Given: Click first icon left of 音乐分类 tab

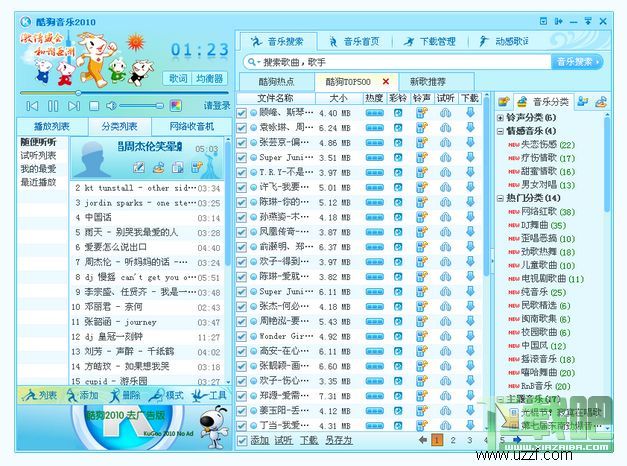Looking at the screenshot, I should click(x=504, y=102).
